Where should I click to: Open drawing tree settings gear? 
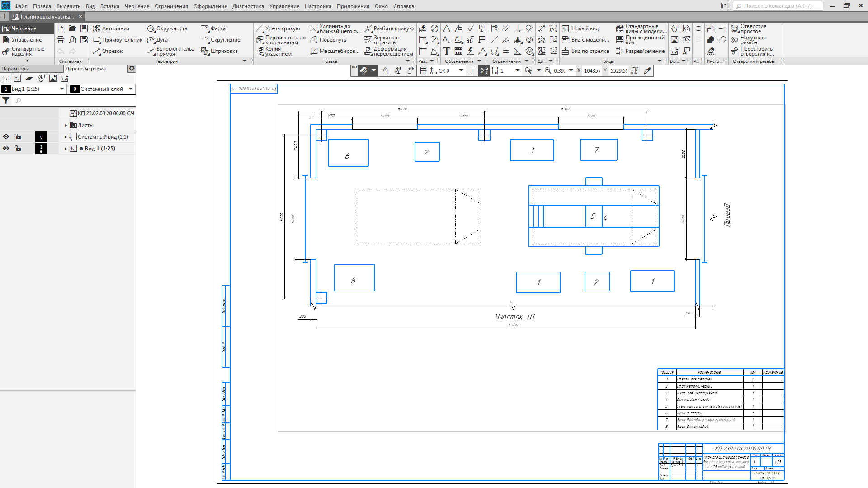[132, 69]
